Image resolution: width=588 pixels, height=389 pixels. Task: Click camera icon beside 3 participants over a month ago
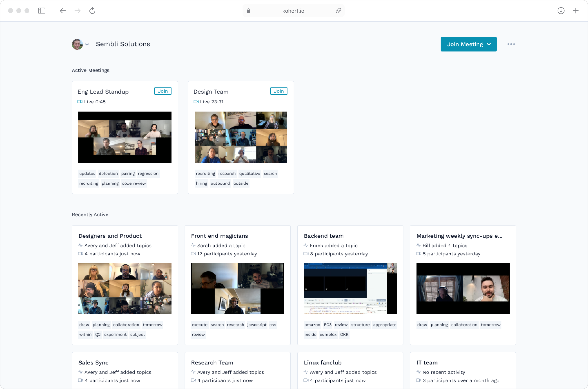click(419, 380)
